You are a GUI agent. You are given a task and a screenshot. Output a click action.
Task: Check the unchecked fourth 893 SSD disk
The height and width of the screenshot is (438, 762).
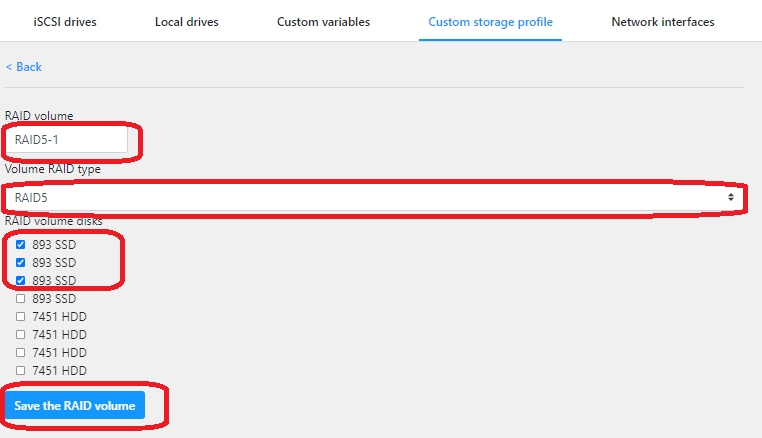pos(21,298)
